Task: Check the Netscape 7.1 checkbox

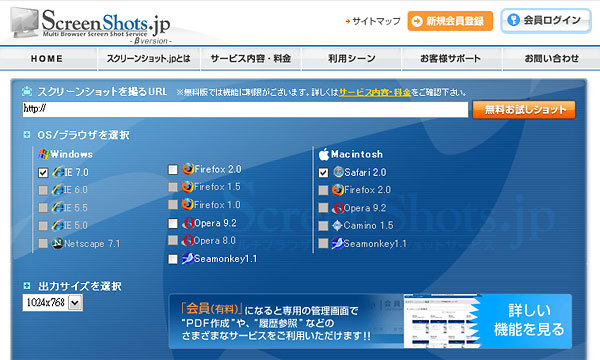Action: point(43,243)
